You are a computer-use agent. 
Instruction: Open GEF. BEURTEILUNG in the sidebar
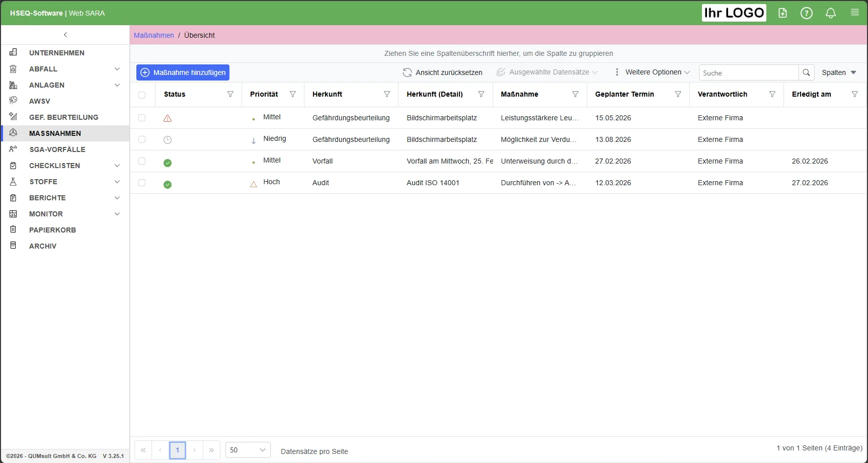64,117
